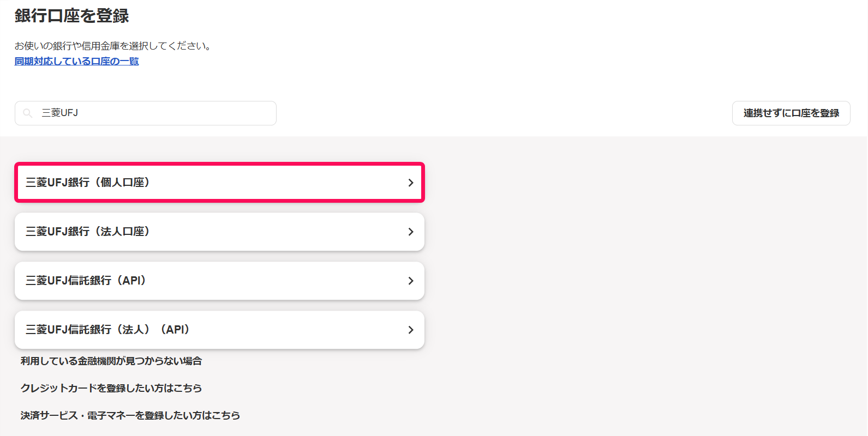The image size is (868, 436).
Task: Focus the bank search field containing 三菱UFJ
Action: tap(146, 113)
